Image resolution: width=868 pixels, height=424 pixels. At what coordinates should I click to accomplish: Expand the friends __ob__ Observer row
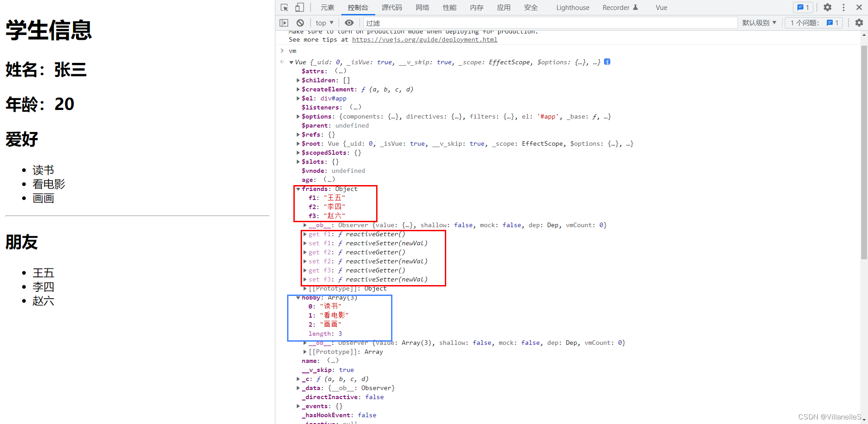(305, 225)
